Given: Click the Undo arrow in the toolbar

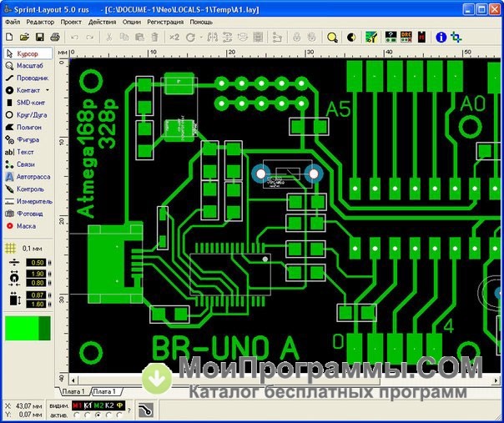Looking at the screenshot, I should coord(74,38).
